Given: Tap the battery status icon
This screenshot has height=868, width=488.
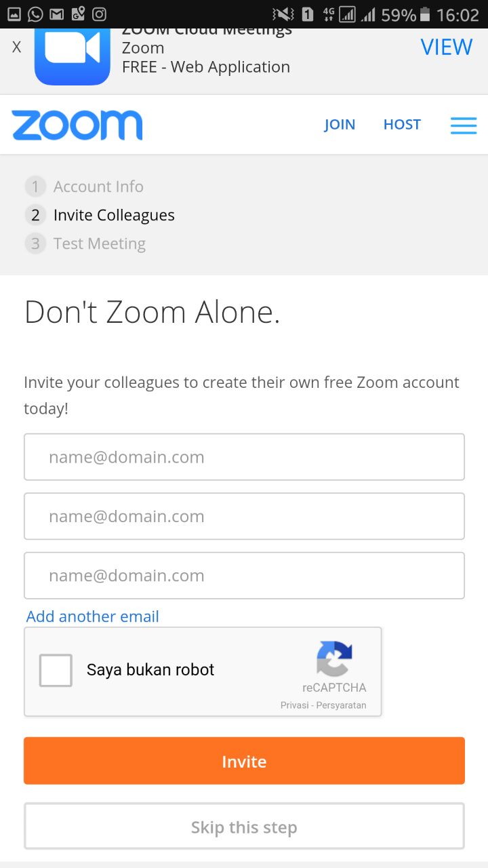Looking at the screenshot, I should point(425,14).
